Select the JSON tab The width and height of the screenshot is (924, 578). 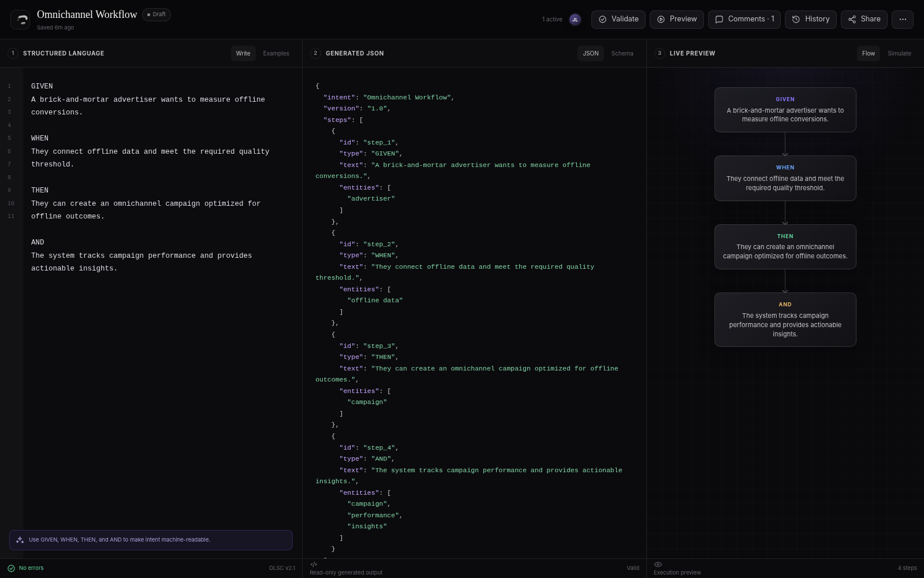pos(591,53)
